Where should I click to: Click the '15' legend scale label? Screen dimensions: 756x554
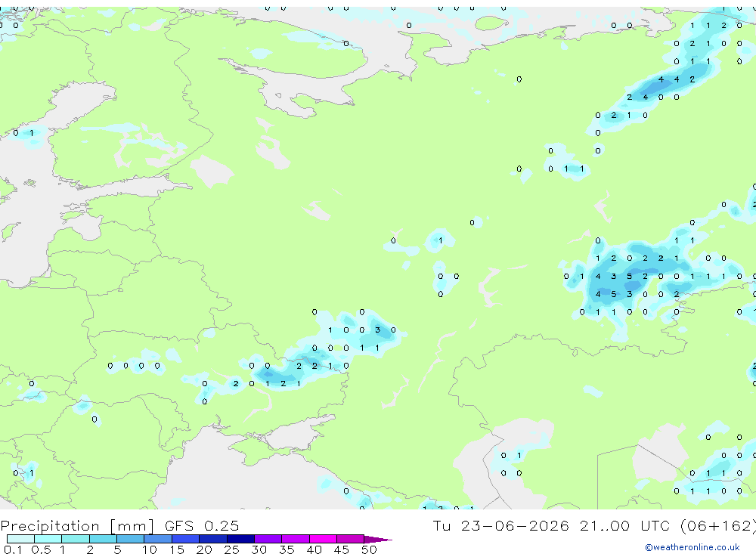176,549
